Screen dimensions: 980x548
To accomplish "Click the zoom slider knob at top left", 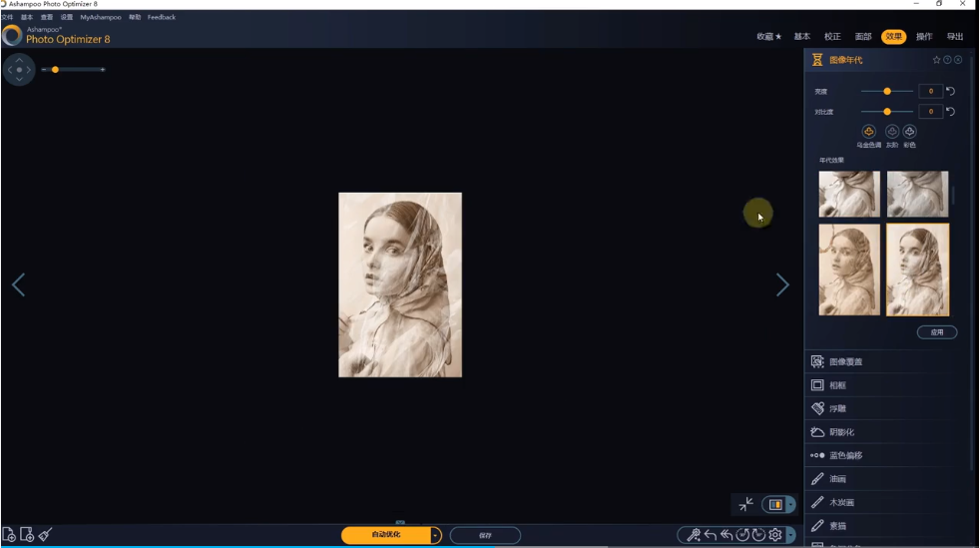I will point(55,69).
